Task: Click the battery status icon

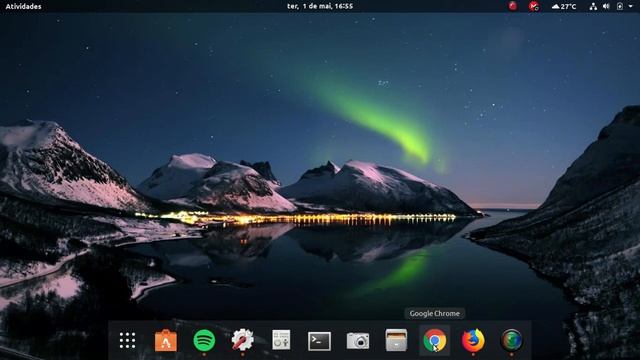Action: [620, 6]
